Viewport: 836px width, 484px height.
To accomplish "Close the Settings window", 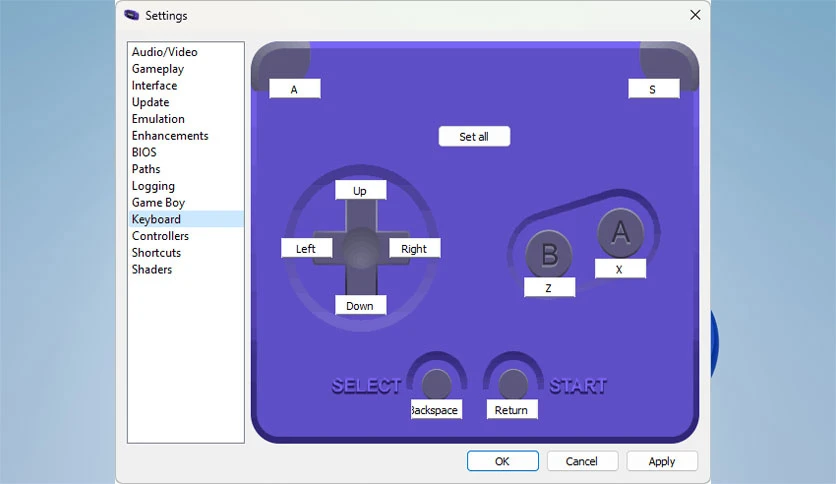I will [695, 15].
